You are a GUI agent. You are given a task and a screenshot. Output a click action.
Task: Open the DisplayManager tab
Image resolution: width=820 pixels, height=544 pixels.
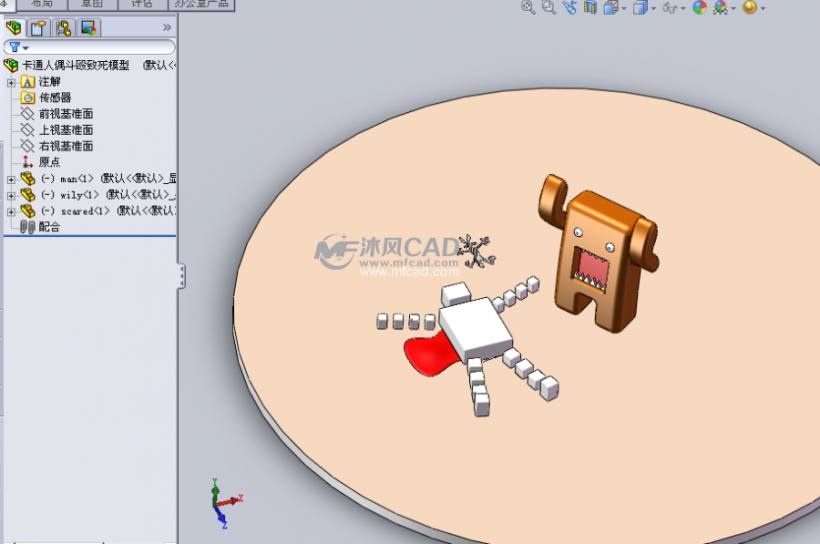click(89, 28)
